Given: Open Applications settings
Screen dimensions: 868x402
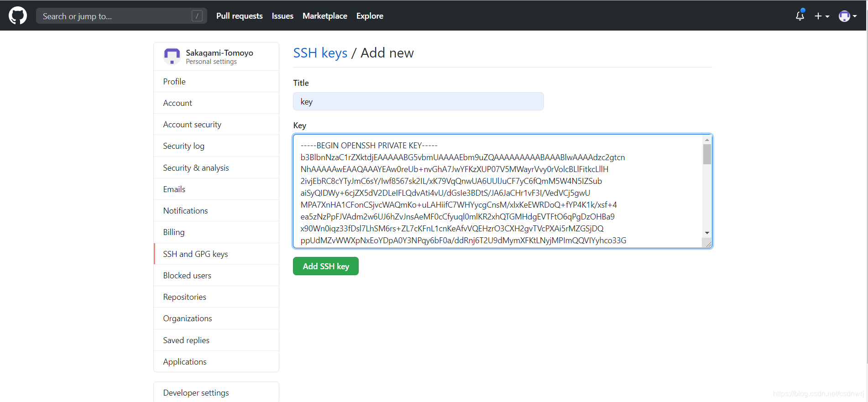Looking at the screenshot, I should pos(216,362).
